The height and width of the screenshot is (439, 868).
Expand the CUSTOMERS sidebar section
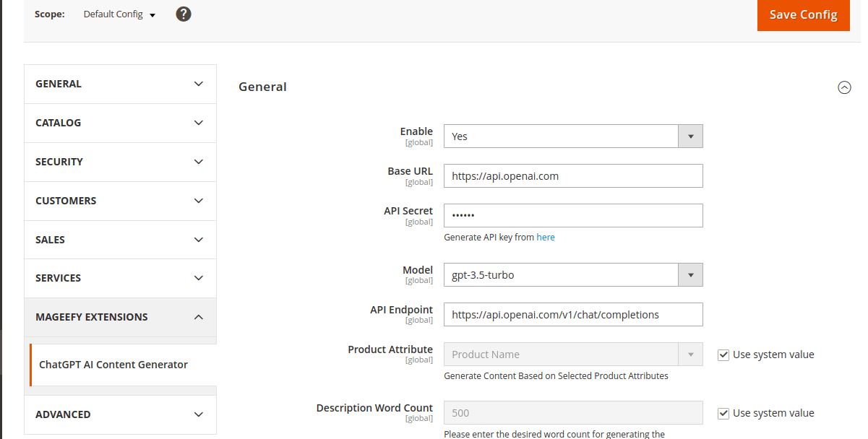120,201
